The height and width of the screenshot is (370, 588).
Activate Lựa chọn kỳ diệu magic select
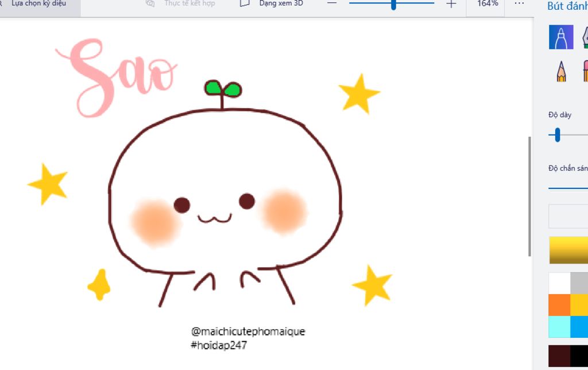(38, 3)
